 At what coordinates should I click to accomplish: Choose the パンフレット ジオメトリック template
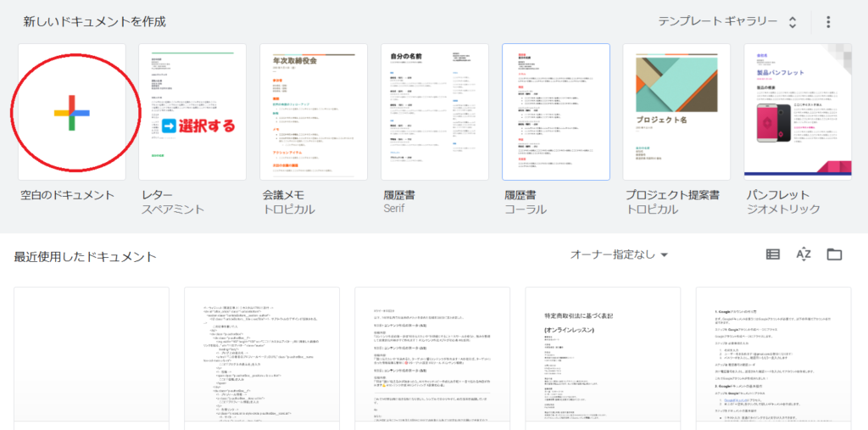tap(798, 112)
